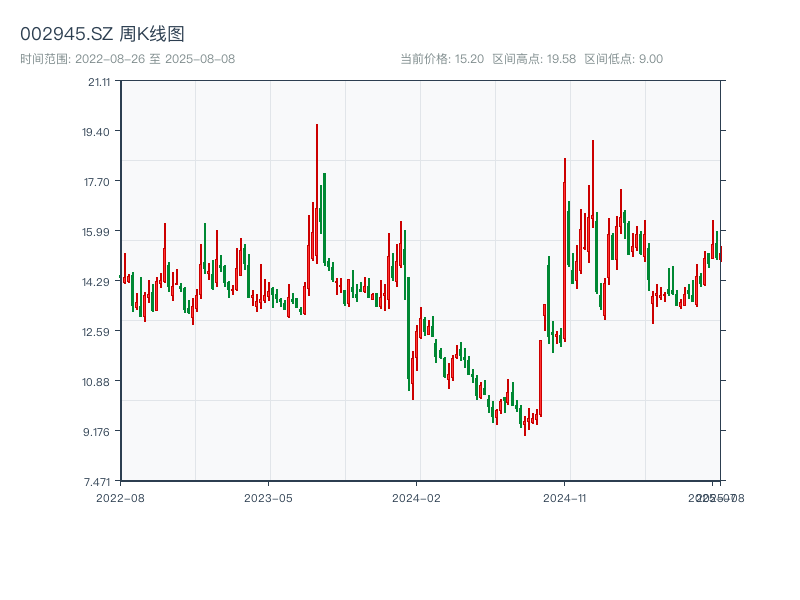
Task: Click the tallest red candlestick peaking near 19.58
Action: (x=317, y=194)
